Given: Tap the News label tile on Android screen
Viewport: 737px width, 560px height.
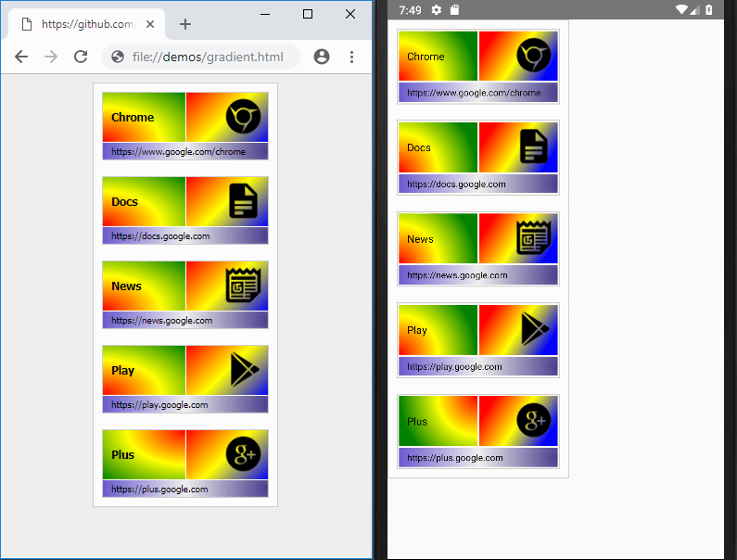Looking at the screenshot, I should pos(438,238).
